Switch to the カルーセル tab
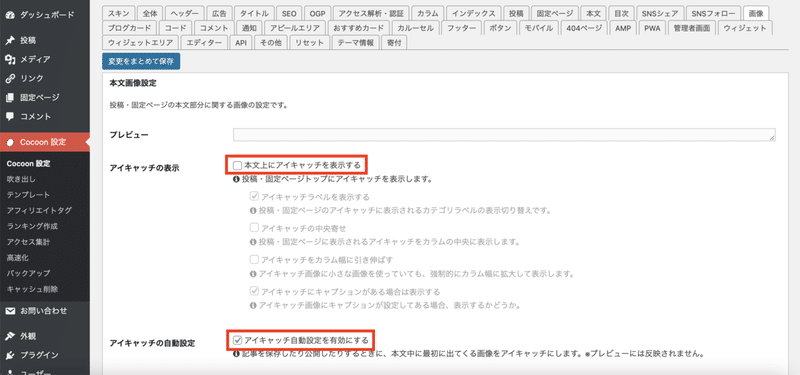This screenshot has width=800, height=375. (x=415, y=28)
